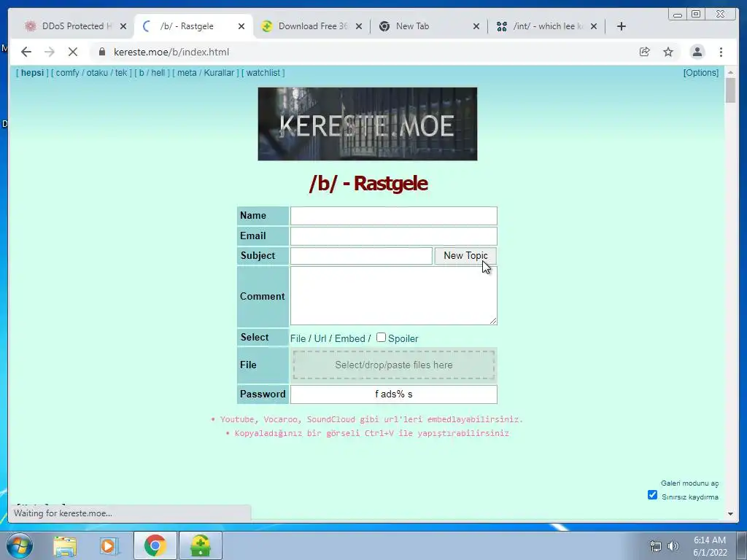Close the /int/ tab
The height and width of the screenshot is (560, 747).
[594, 26]
